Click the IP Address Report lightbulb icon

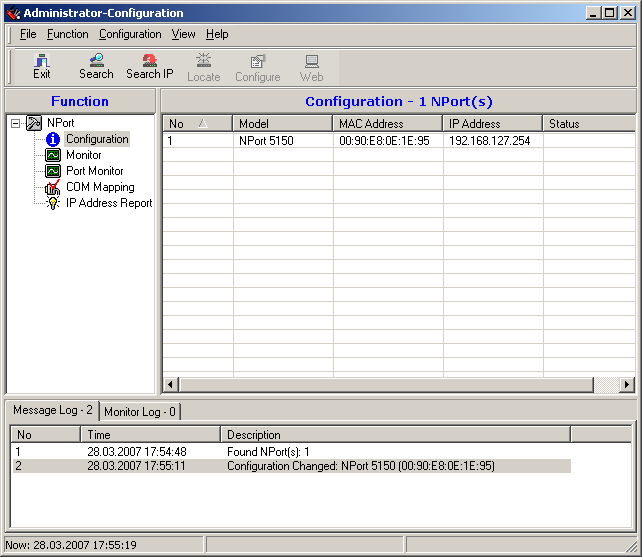pyautogui.click(x=53, y=203)
